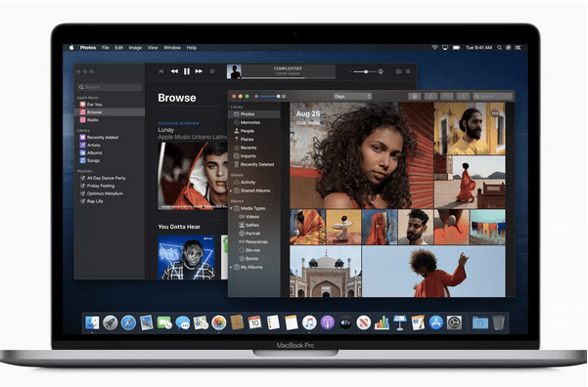588x387 pixels.
Task: Click the Photos toolbar Search field
Action: click(493, 97)
